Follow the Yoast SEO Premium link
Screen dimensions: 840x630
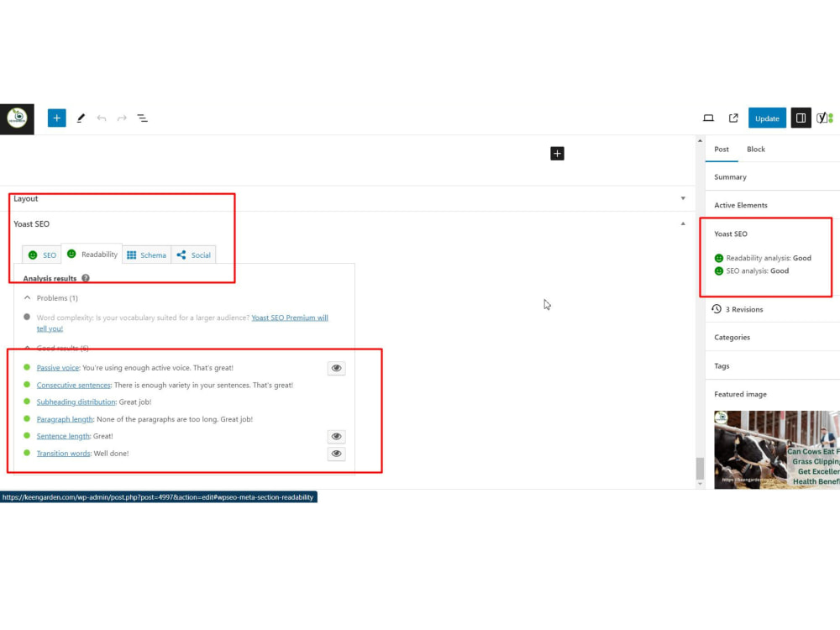[x=290, y=318]
